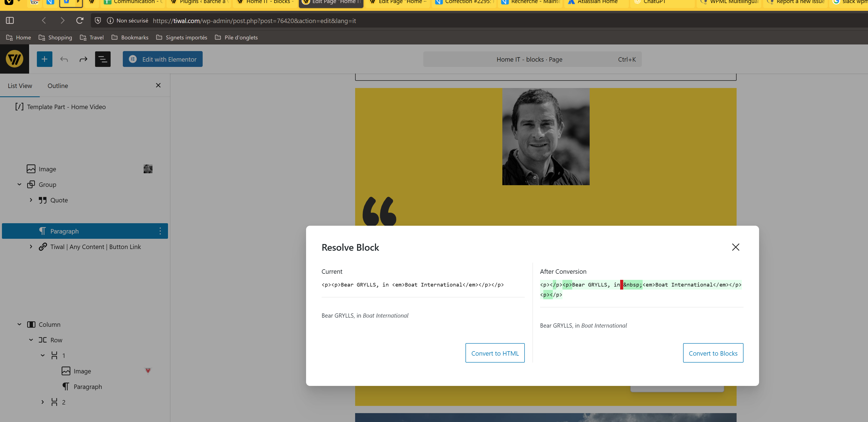The width and height of the screenshot is (868, 422).
Task: Click the block inserter plus button
Action: [x=44, y=59]
